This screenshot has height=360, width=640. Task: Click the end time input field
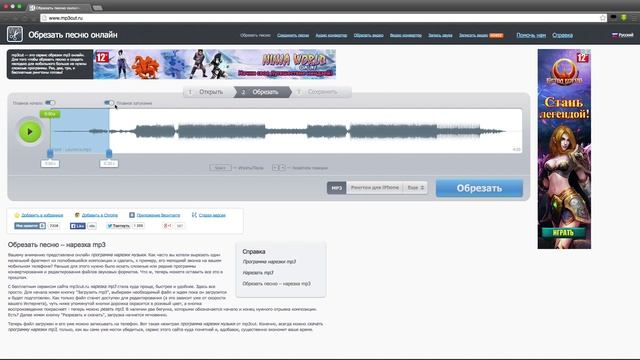pos(109,164)
